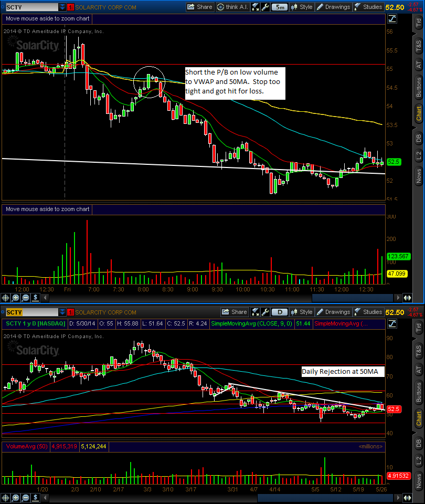Select the crosshair pan tool under lower chart
The height and width of the screenshot is (504, 425).
5,498
